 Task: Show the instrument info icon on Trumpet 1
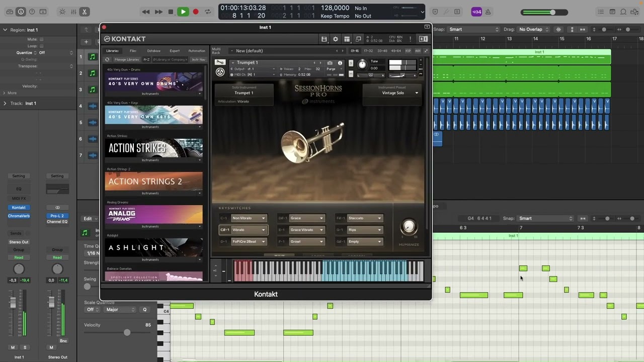coord(340,63)
